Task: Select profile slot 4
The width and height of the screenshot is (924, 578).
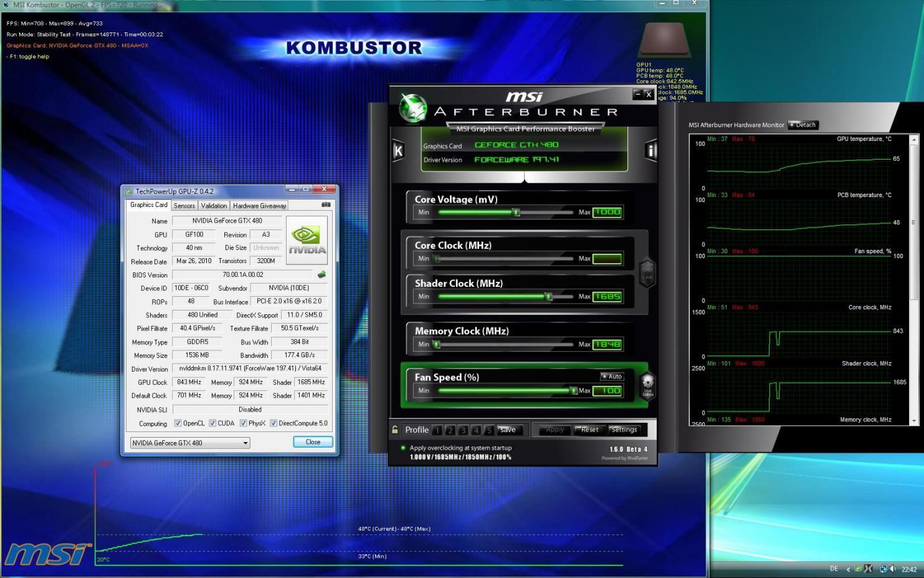Action: (x=476, y=430)
